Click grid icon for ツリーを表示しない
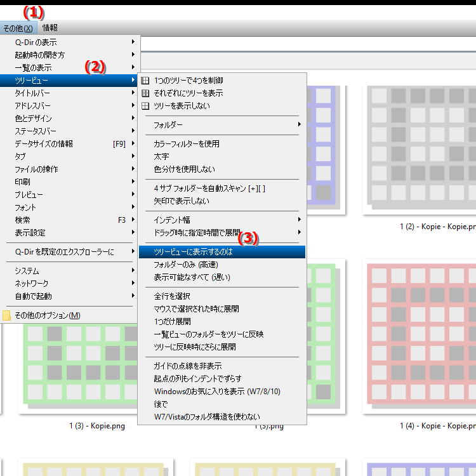The height and width of the screenshot is (476, 476). (x=145, y=106)
